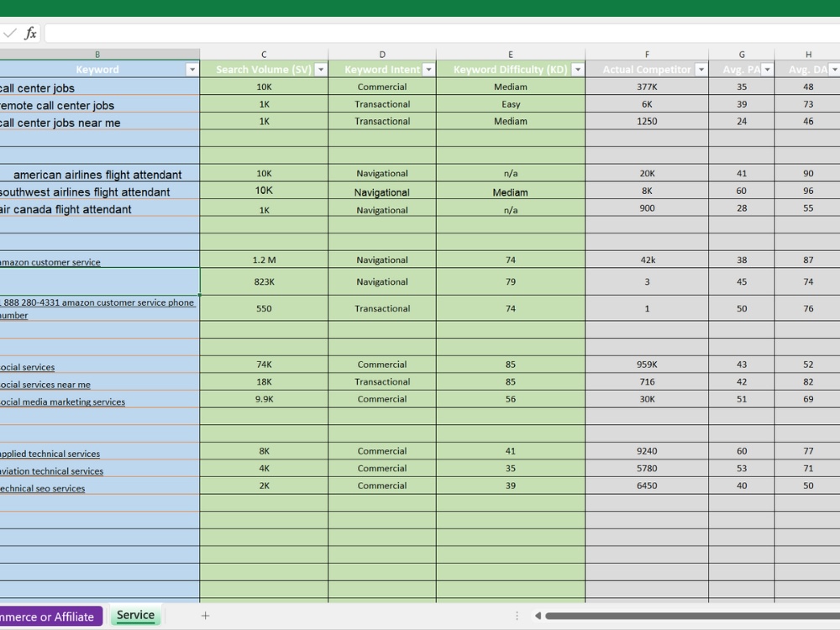The height and width of the screenshot is (630, 840).
Task: Click inside the formula bar input
Action: pos(442,34)
